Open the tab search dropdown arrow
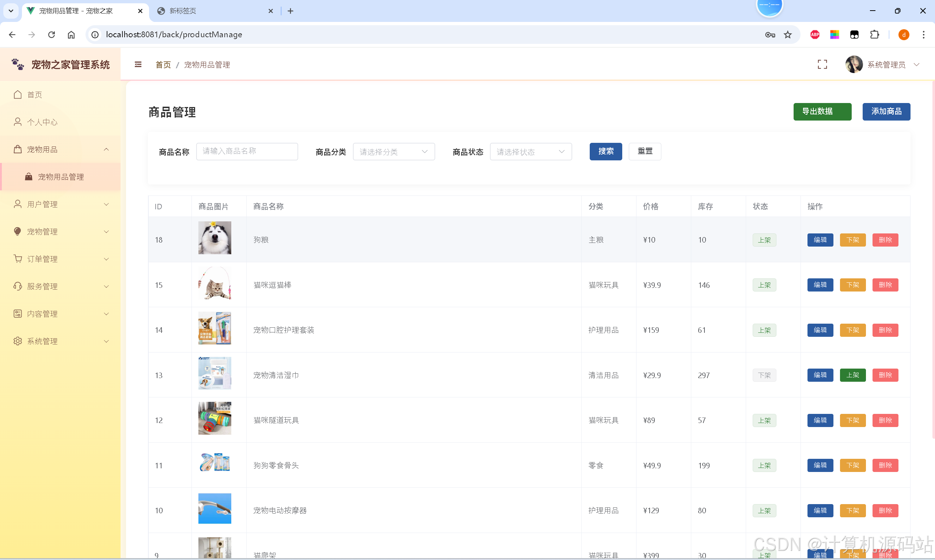This screenshot has width=935, height=560. (11, 11)
